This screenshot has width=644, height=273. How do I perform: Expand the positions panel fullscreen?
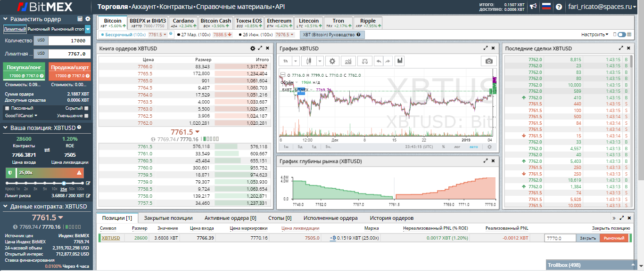(621, 218)
